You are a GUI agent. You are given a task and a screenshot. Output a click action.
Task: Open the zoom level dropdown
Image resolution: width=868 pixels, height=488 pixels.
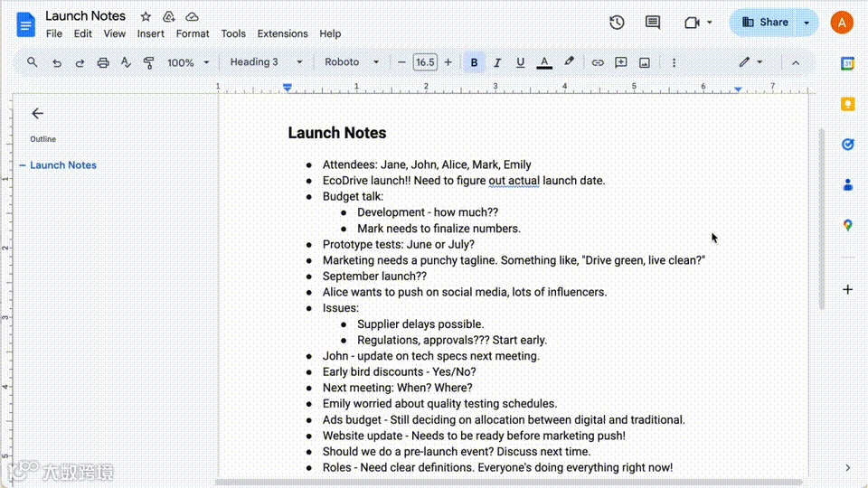[188, 62]
